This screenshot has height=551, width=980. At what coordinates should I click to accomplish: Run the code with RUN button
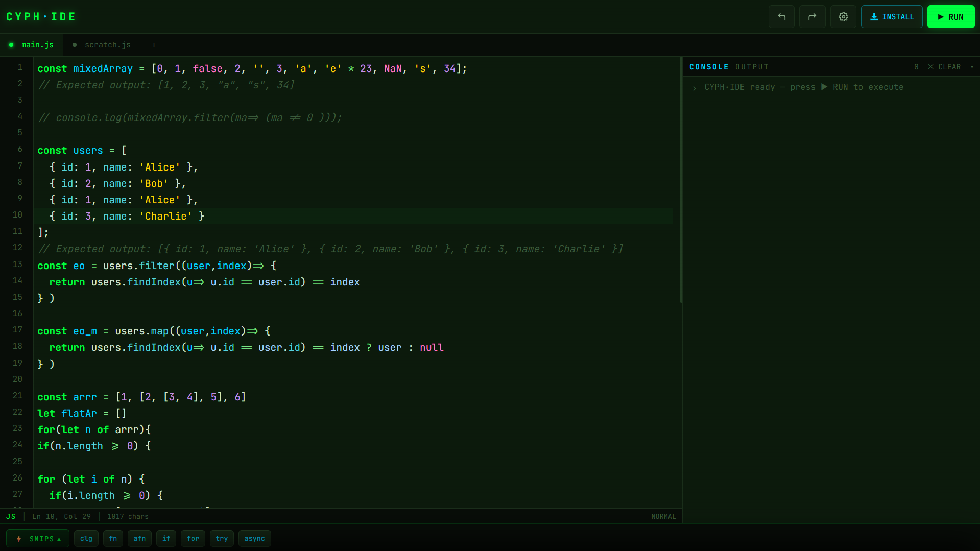(x=951, y=17)
